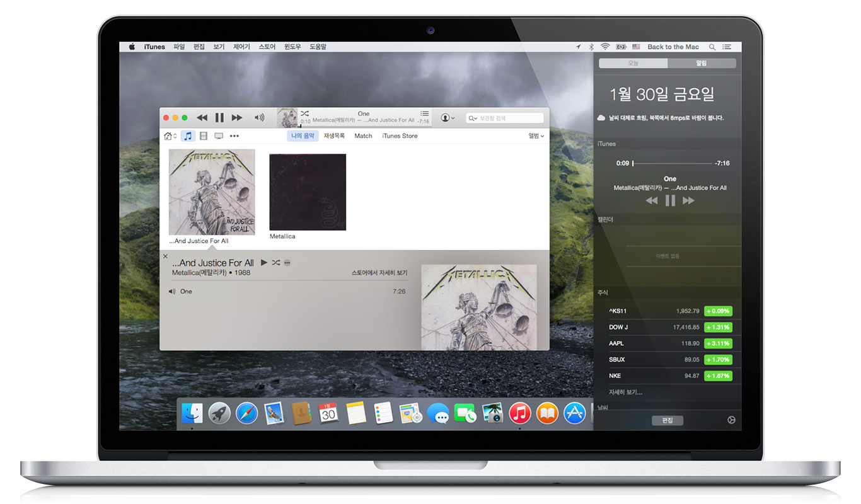The width and height of the screenshot is (861, 504).
Task: Open Notification Center settings gear icon
Action: pos(731,420)
